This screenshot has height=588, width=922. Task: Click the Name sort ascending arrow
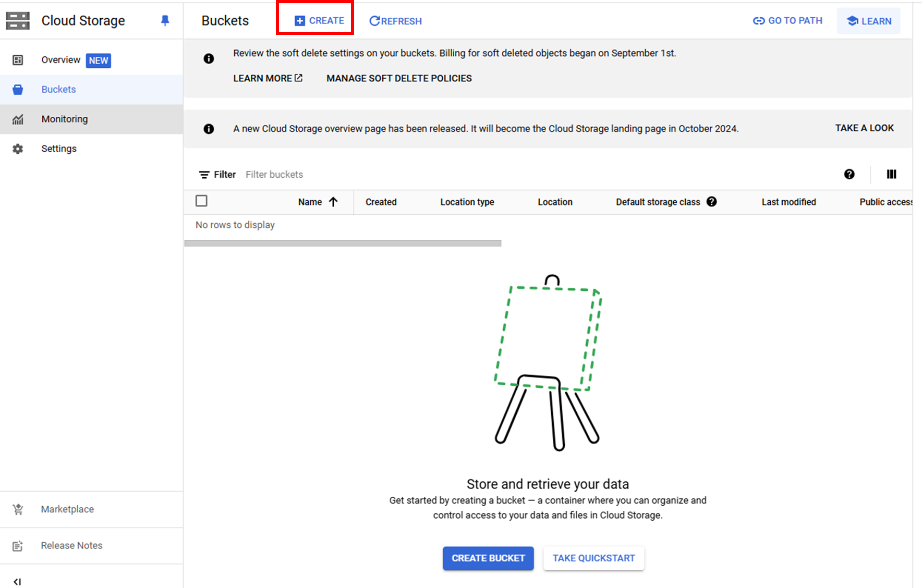pos(333,202)
